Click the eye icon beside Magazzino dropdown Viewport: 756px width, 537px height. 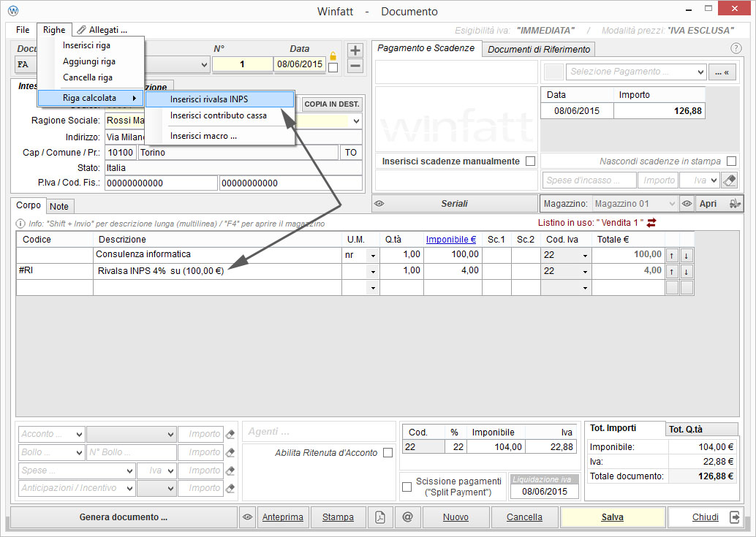[x=687, y=204]
